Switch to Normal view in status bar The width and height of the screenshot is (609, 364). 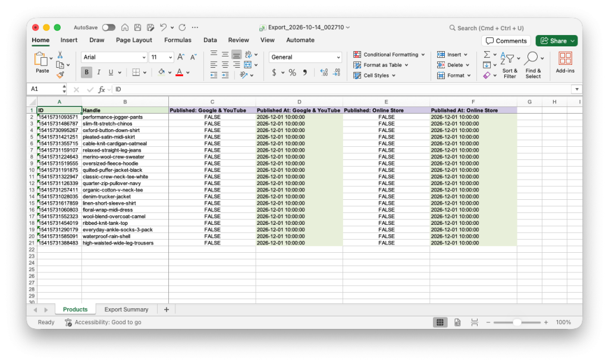tap(440, 322)
